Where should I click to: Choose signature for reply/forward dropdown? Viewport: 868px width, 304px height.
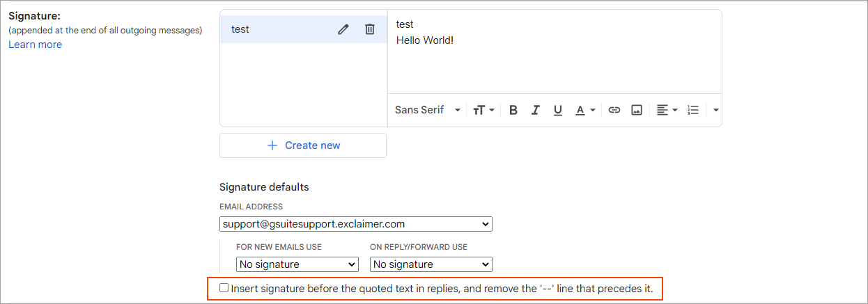point(431,264)
